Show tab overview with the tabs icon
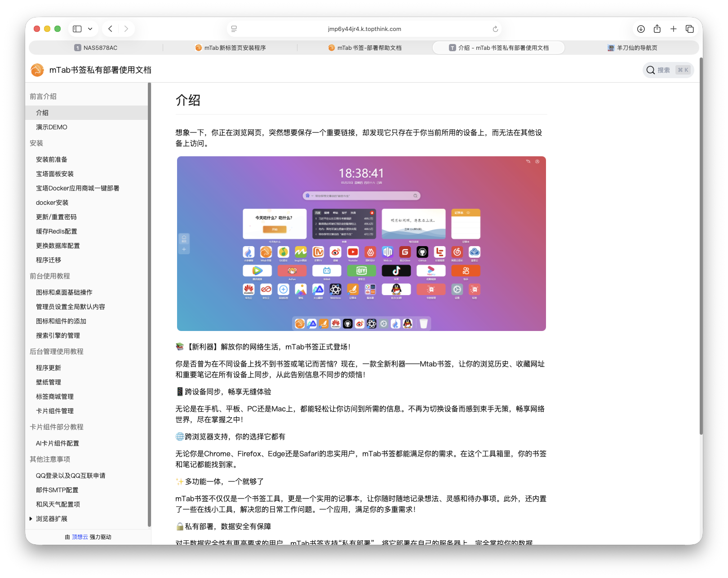This screenshot has width=728, height=578. pyautogui.click(x=689, y=28)
